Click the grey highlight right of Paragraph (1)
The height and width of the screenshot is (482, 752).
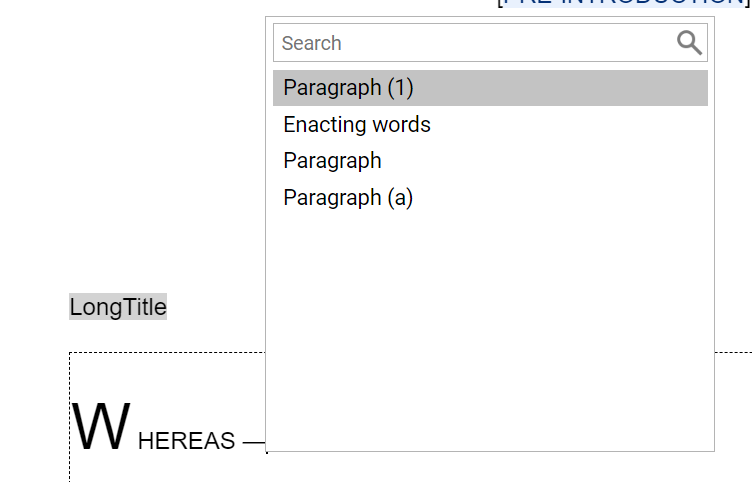pyautogui.click(x=561, y=88)
